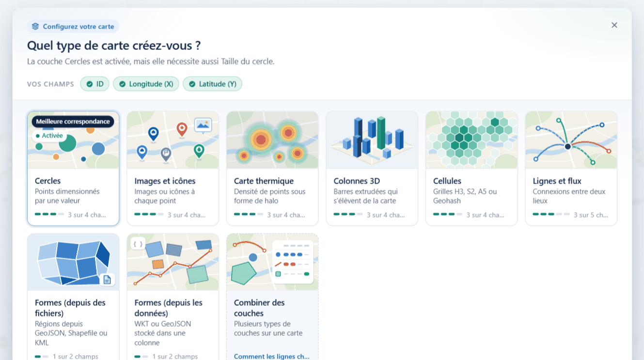Image resolution: width=644 pixels, height=360 pixels.
Task: Click Configurez votre carte breadcrumb pill
Action: pos(73,27)
